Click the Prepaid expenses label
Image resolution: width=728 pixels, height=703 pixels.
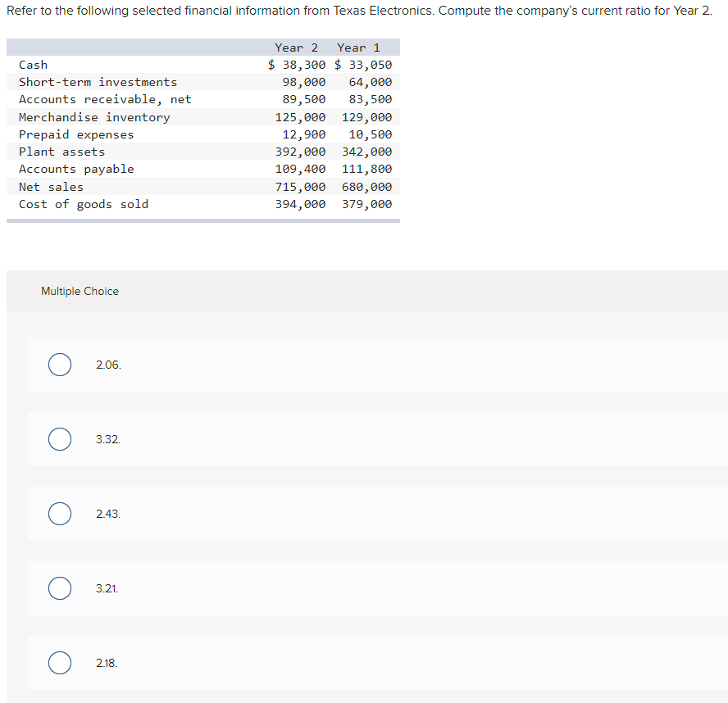click(x=76, y=134)
